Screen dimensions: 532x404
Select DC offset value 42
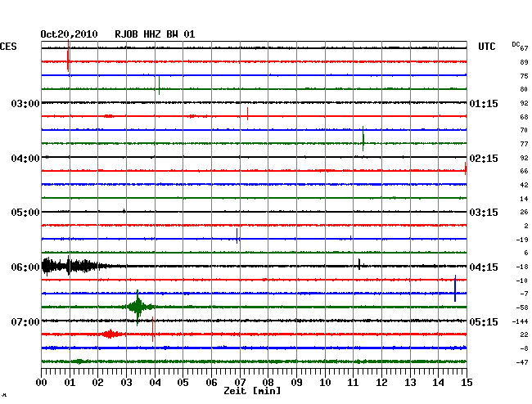point(524,185)
